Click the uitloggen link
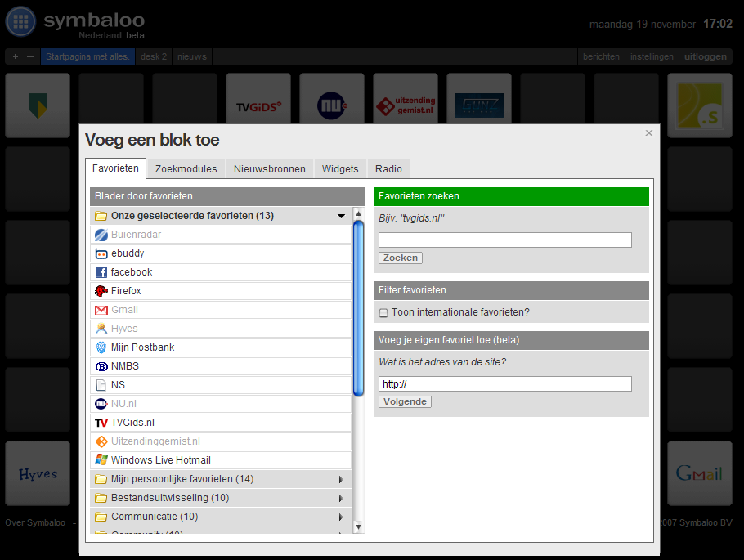744x560 pixels. tap(706, 56)
